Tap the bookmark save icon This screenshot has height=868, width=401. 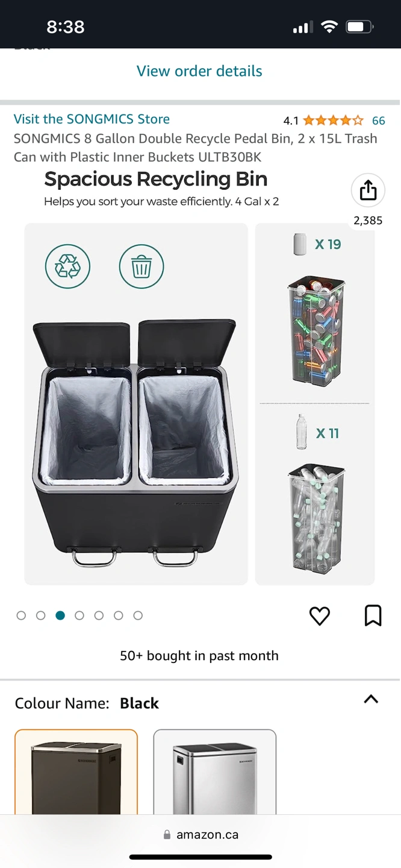[373, 615]
